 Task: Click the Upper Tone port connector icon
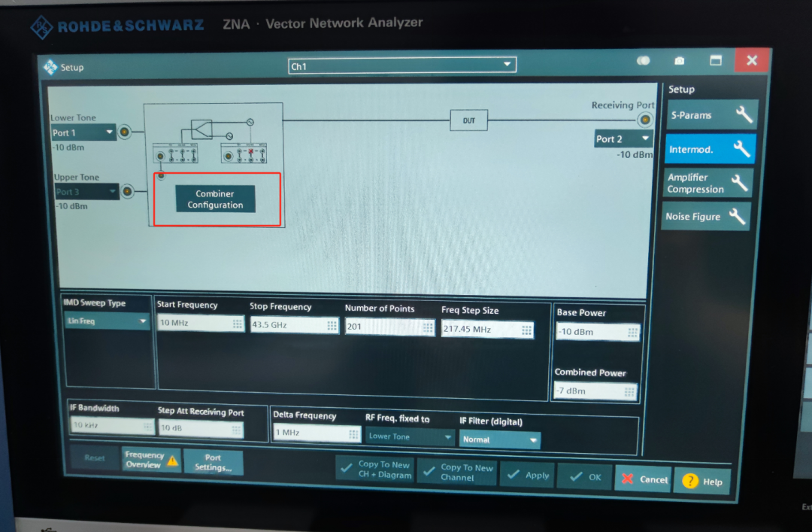[x=127, y=192]
